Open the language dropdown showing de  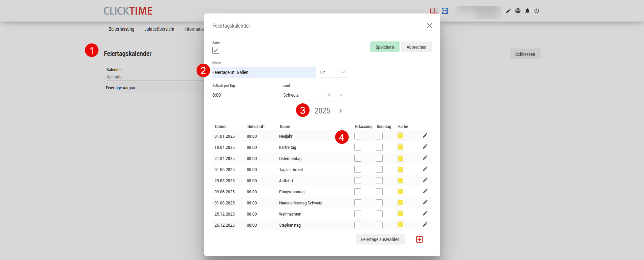[333, 72]
